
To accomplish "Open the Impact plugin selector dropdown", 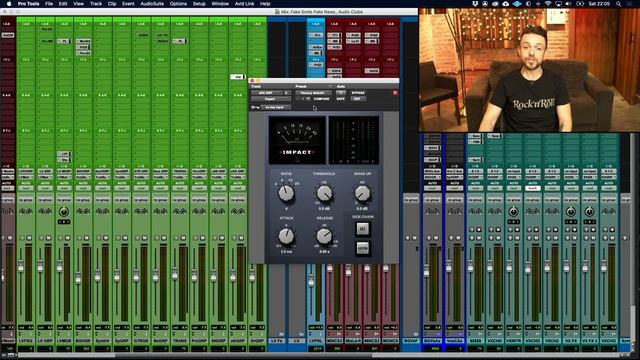I will click(x=270, y=99).
